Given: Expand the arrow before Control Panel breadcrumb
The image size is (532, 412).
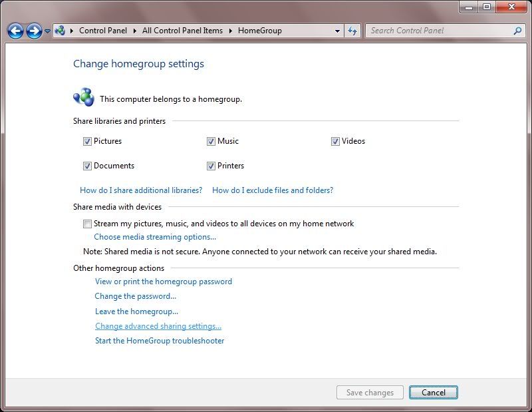Looking at the screenshot, I should point(72,31).
